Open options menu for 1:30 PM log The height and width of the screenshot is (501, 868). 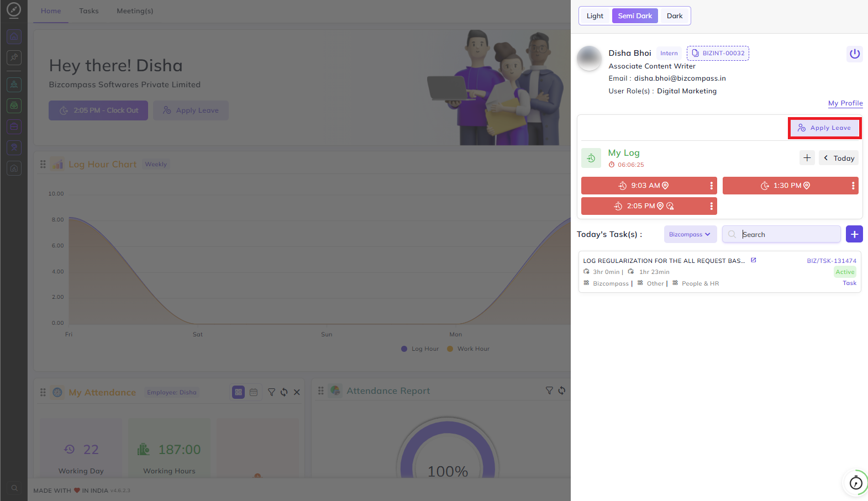coord(853,186)
